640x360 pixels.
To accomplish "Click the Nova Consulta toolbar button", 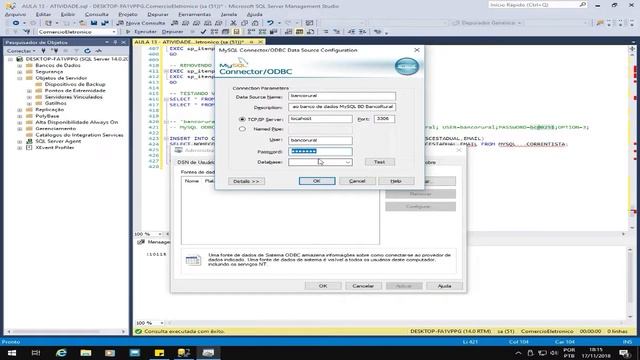I will [x=141, y=23].
